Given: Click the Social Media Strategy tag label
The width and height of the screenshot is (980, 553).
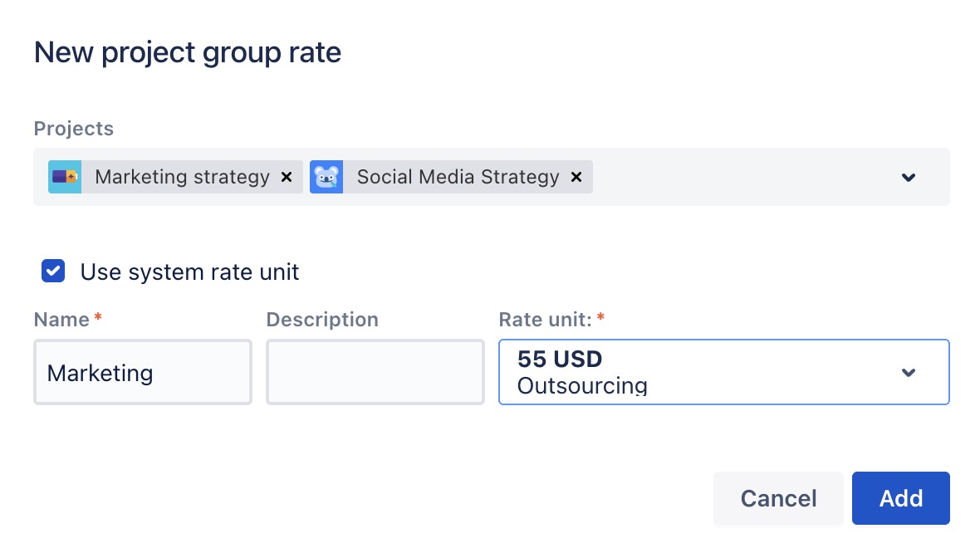Looking at the screenshot, I should tap(458, 177).
